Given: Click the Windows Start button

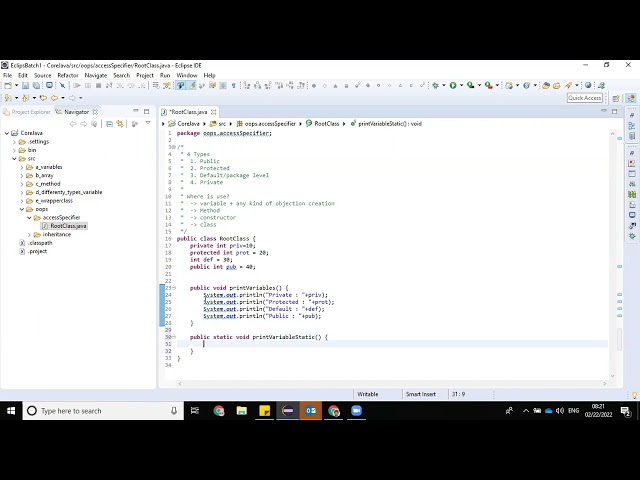Looking at the screenshot, I should 11,411.
